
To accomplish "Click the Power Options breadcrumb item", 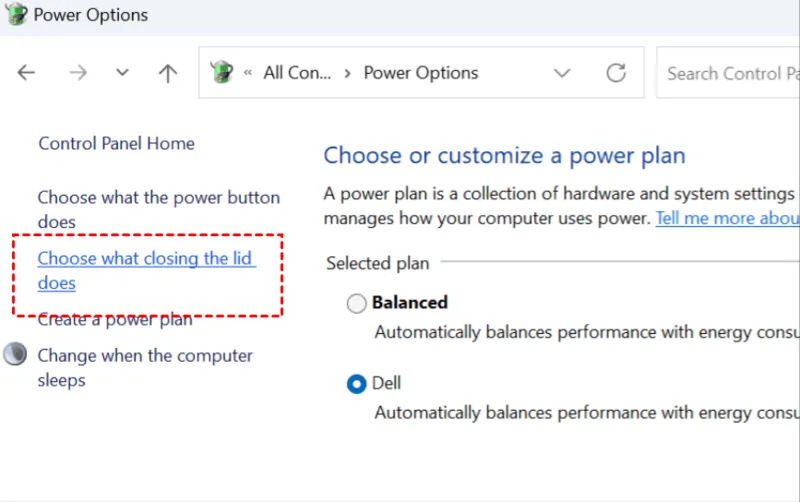I will pyautogui.click(x=421, y=73).
